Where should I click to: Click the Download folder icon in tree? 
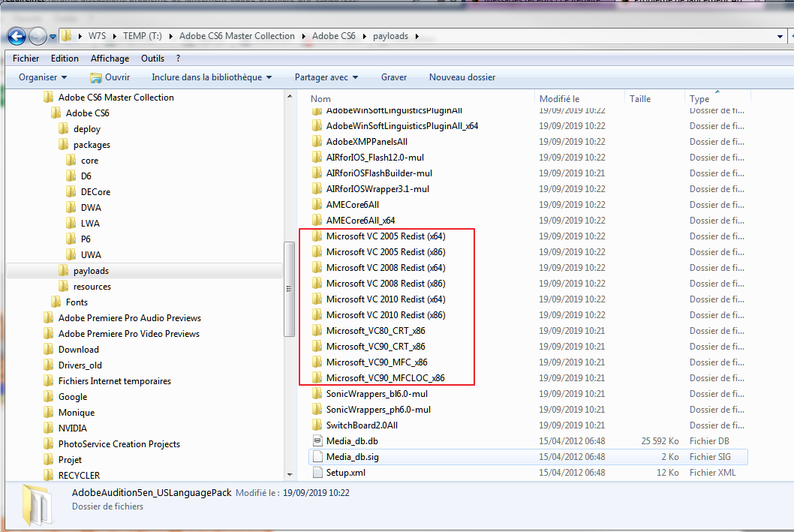click(49, 349)
